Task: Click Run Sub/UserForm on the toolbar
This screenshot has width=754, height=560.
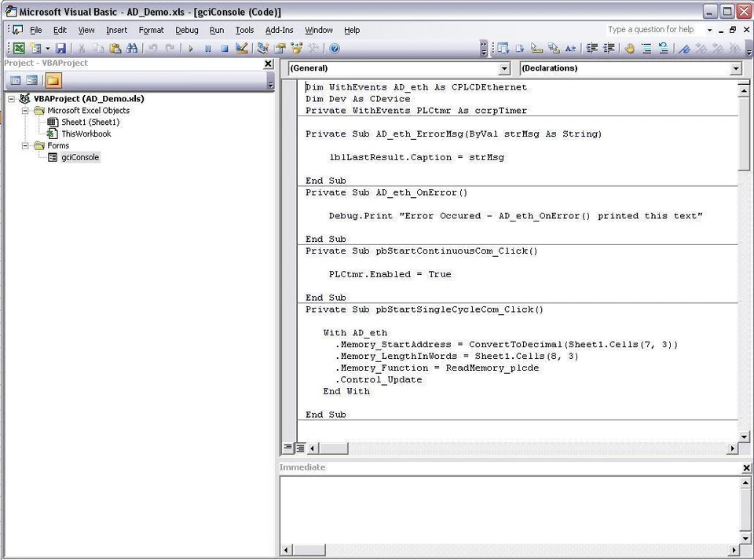Action: point(191,48)
